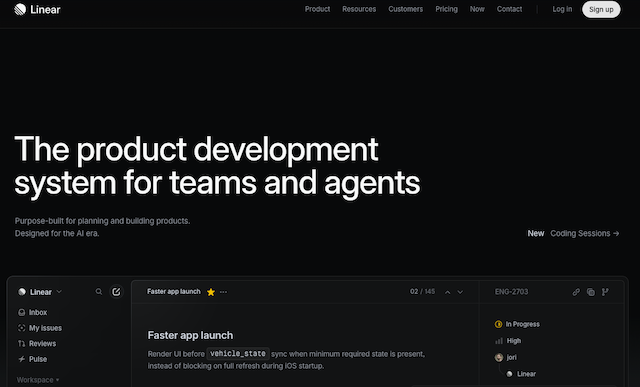Change the High priority setting

tap(508, 340)
